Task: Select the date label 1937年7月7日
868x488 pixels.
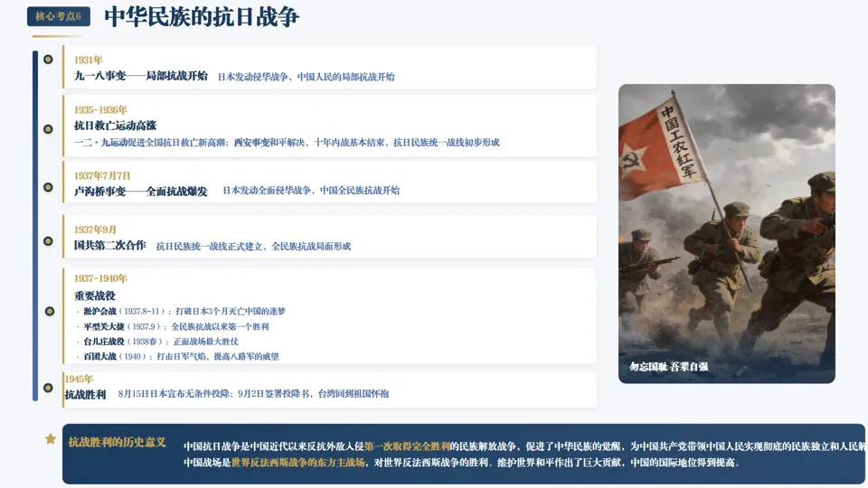Action: tap(102, 175)
